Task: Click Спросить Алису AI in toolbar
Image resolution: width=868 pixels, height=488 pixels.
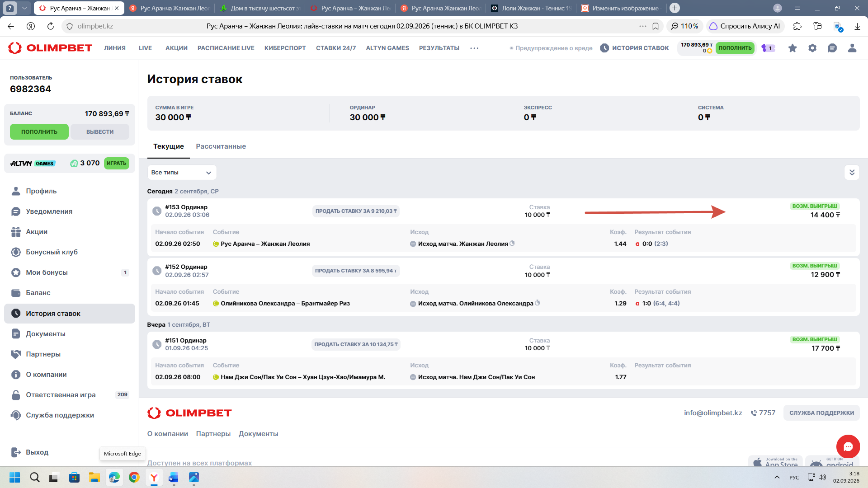Action: coord(745,26)
